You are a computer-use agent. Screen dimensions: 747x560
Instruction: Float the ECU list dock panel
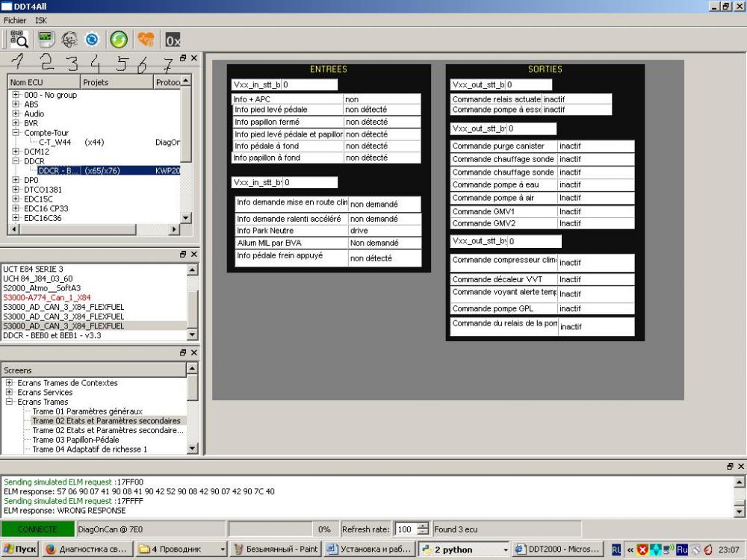183,58
